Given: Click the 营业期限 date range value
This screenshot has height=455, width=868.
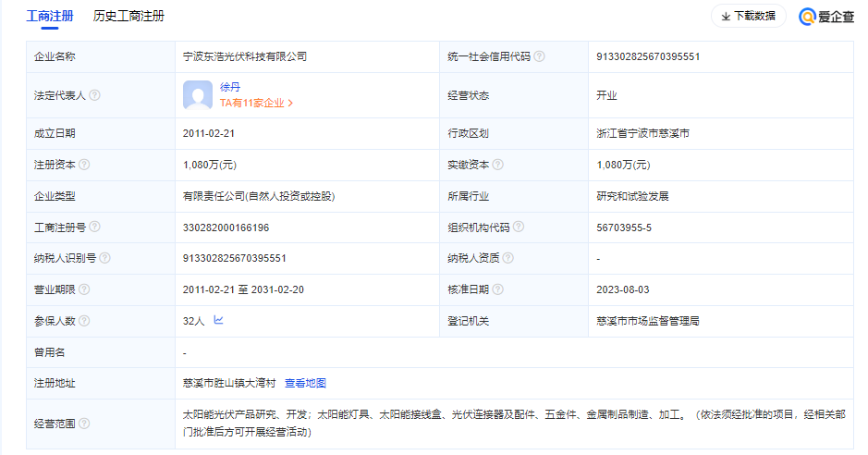Looking at the screenshot, I should (243, 289).
